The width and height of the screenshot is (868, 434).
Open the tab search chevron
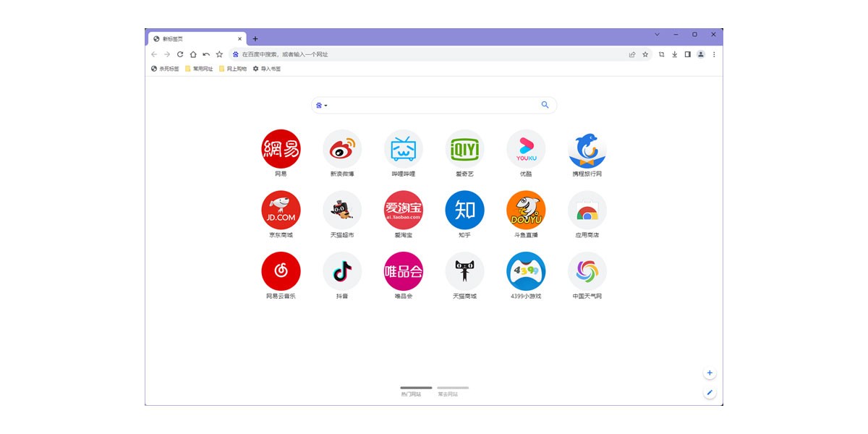[657, 34]
